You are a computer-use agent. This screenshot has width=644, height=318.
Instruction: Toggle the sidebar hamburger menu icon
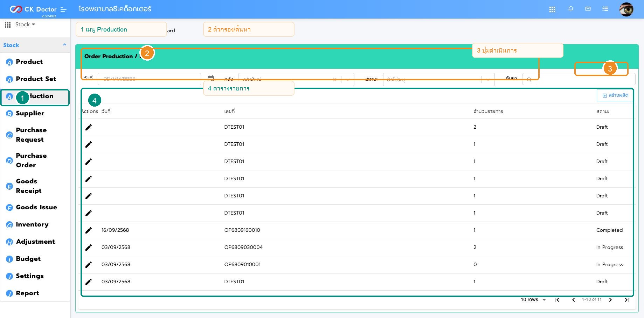(63, 9)
